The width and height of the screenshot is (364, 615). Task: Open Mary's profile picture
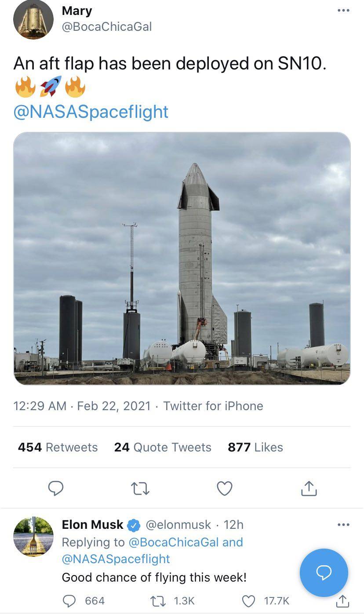[x=33, y=20]
